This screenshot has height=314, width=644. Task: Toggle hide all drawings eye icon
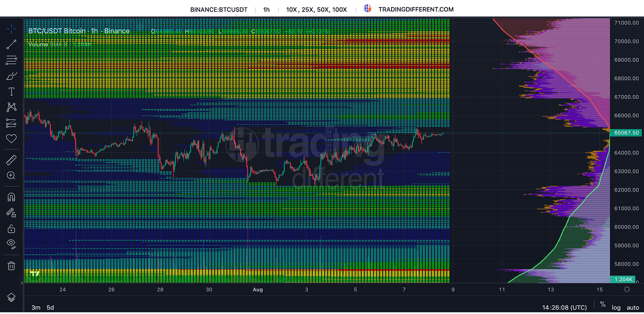(11, 244)
